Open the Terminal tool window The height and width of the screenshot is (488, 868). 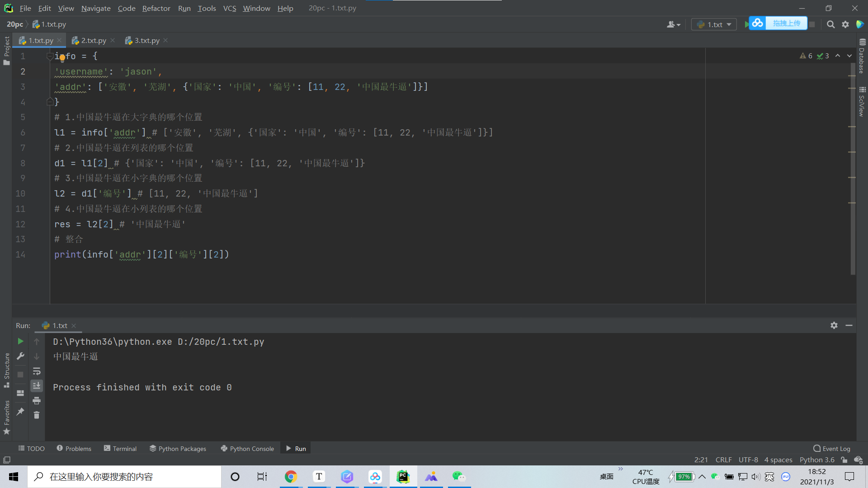[x=120, y=449]
